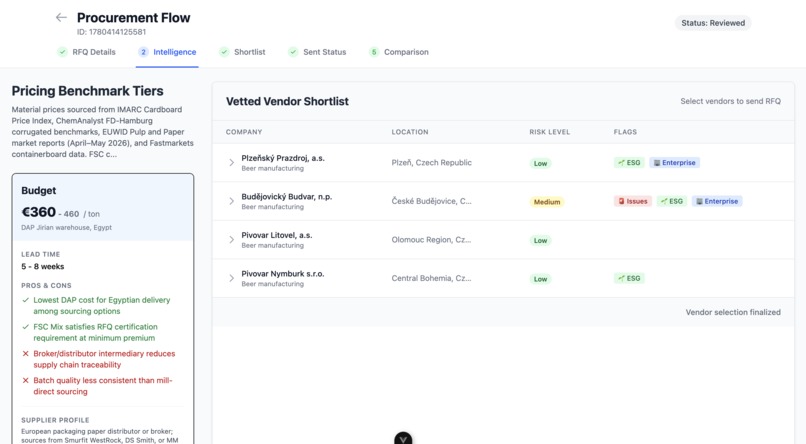This screenshot has width=806, height=444.
Task: Click the České Budějovice location cell
Action: click(431, 201)
